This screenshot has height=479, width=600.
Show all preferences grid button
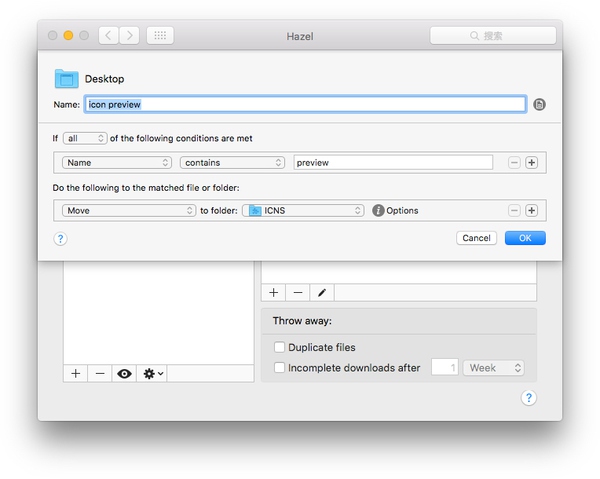(160, 36)
